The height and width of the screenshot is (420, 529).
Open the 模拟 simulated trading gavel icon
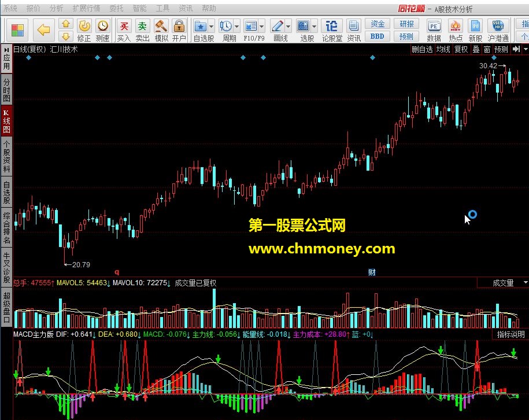pyautogui.click(x=161, y=31)
